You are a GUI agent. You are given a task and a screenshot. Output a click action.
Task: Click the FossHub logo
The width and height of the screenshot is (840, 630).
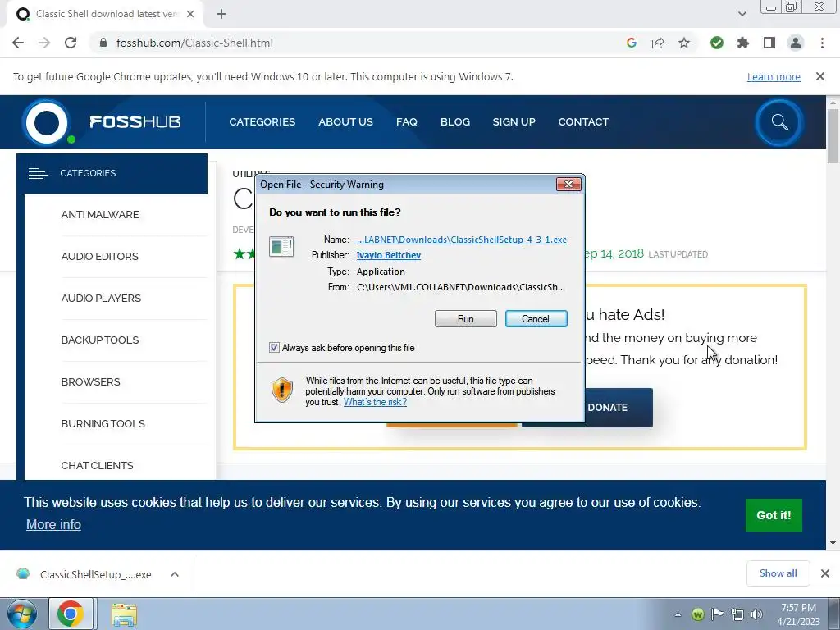point(102,122)
